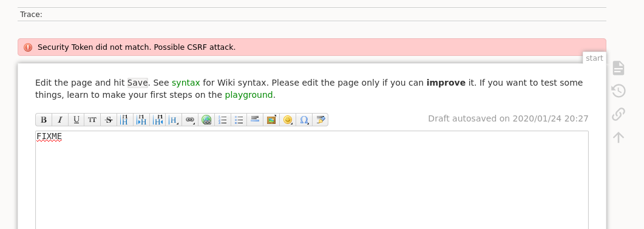Viewport: 644px width, 229px height.
Task: Insert unordered bullet list item
Action: [x=239, y=120]
